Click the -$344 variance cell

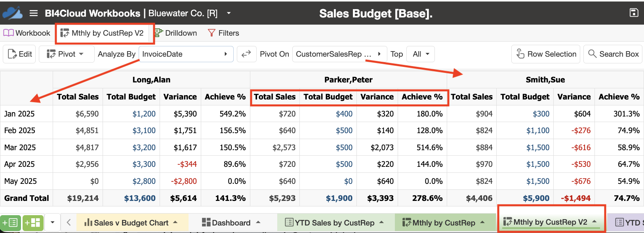(187, 164)
